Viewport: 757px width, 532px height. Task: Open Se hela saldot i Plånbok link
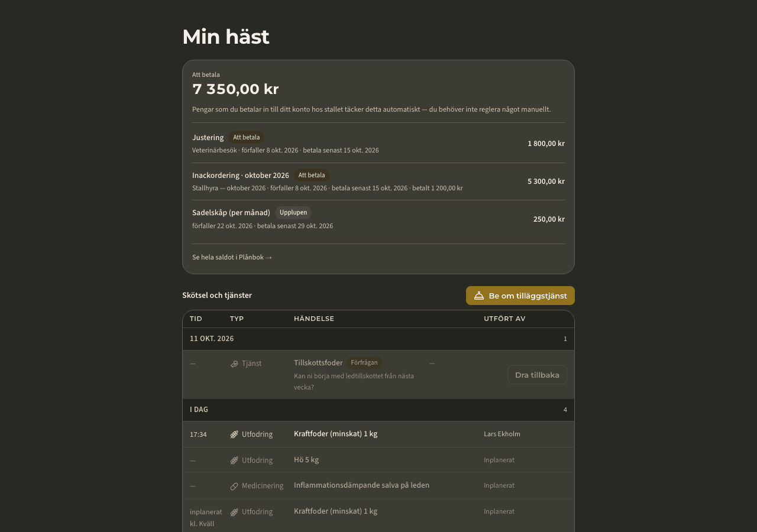[232, 257]
